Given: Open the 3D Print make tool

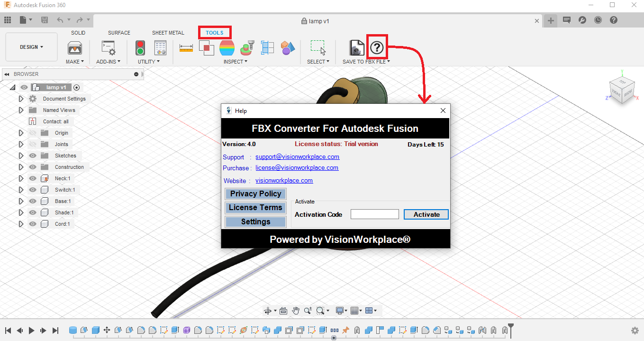Looking at the screenshot, I should pos(75,47).
